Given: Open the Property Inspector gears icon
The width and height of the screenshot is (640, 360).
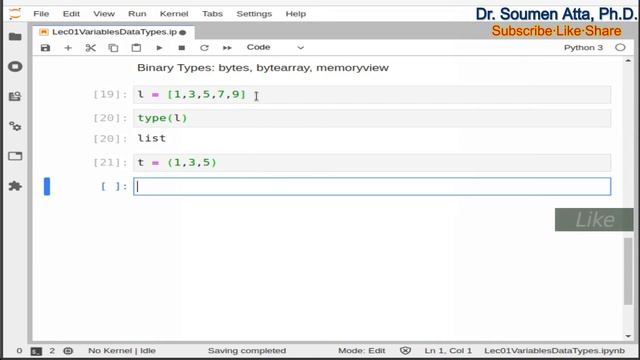Looking at the screenshot, I should click(x=15, y=126).
